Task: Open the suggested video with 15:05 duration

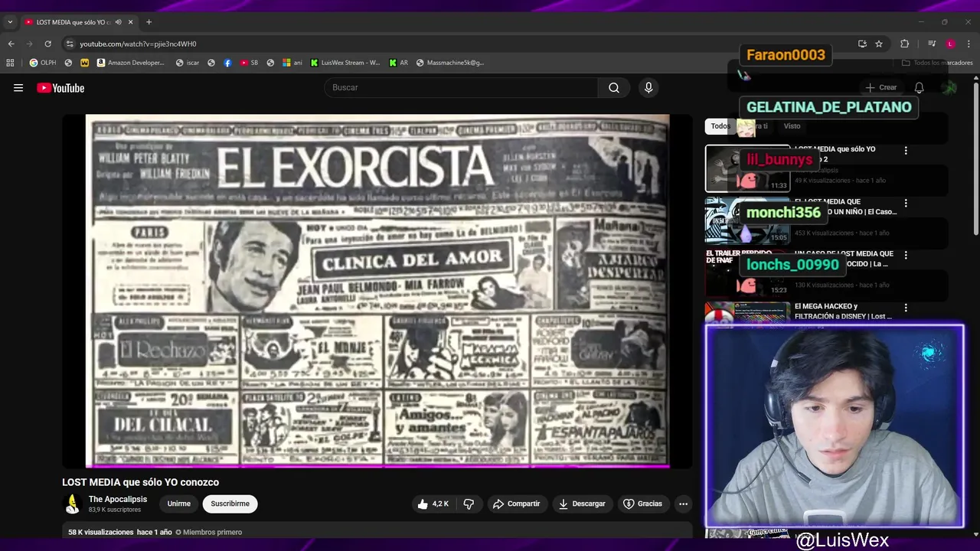Action: tap(747, 220)
